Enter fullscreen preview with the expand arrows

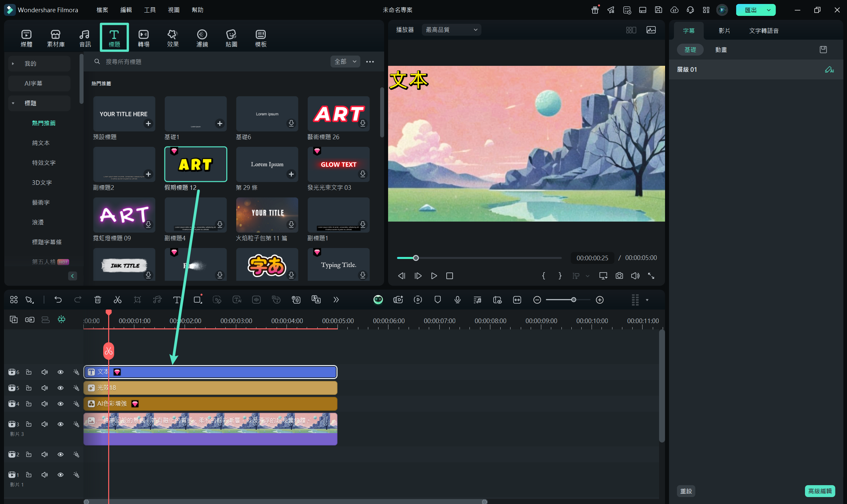651,276
